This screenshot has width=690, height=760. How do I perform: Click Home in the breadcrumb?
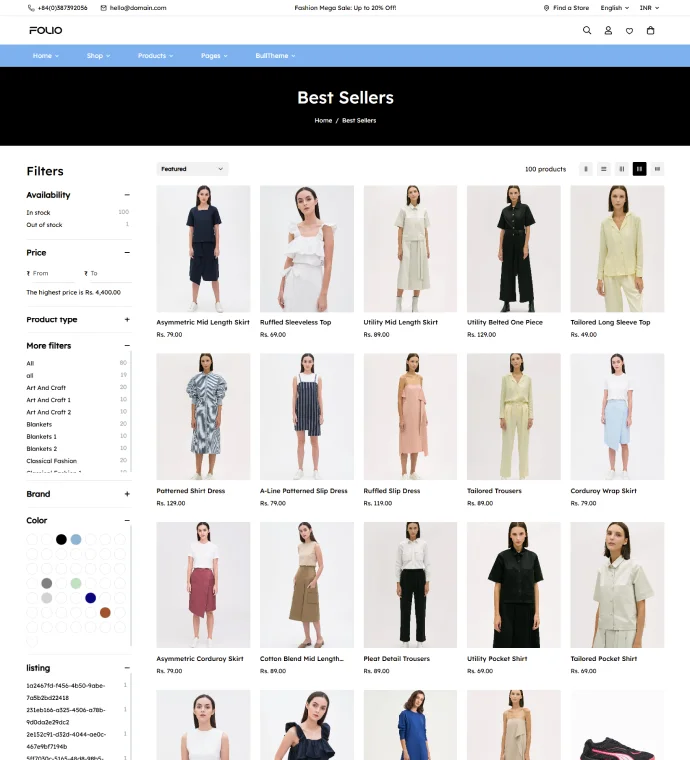[x=323, y=120]
